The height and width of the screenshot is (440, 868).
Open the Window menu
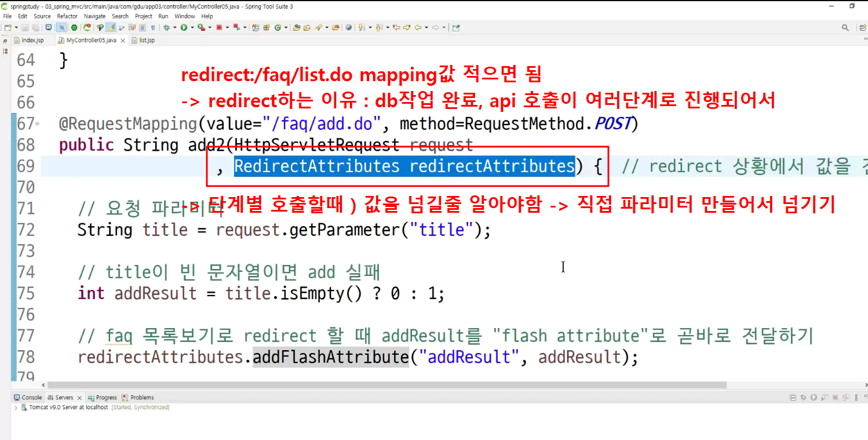[185, 16]
